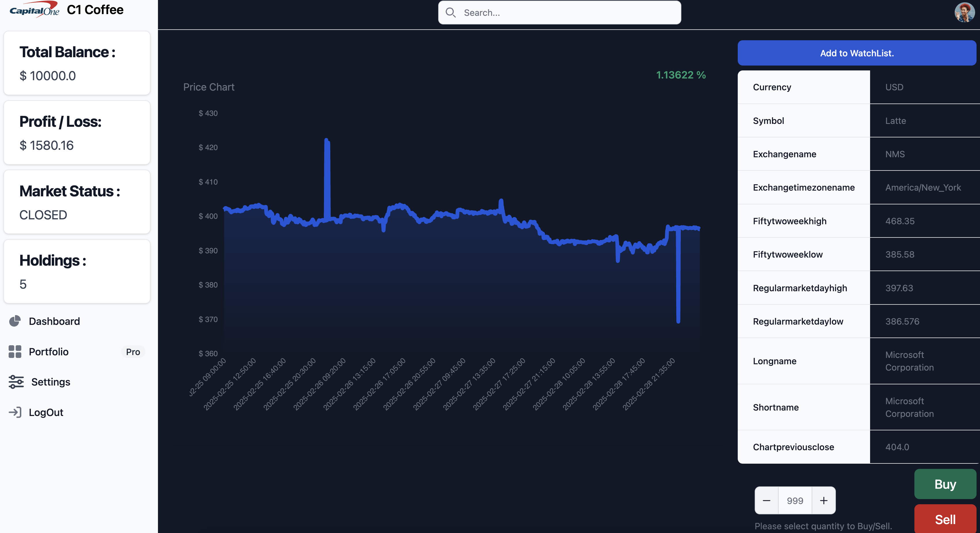This screenshot has height=533, width=980.
Task: Open Portfolio from sidebar menu
Action: tap(49, 352)
